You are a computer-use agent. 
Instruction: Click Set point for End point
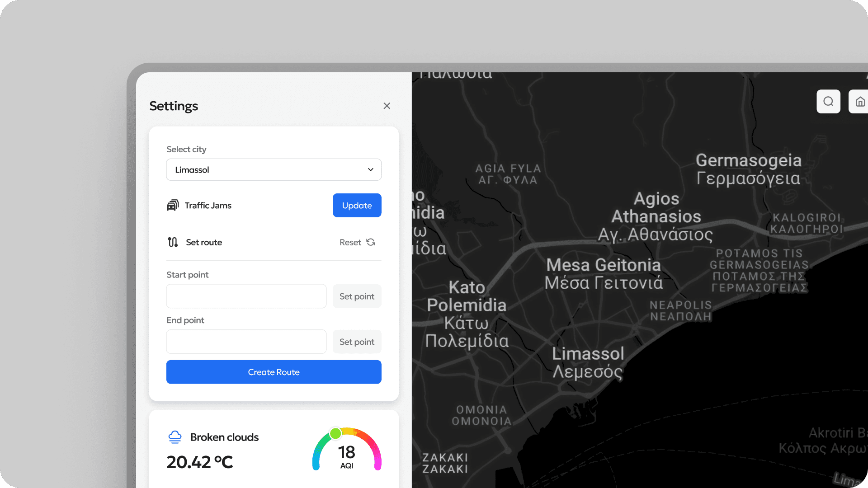coord(357,342)
